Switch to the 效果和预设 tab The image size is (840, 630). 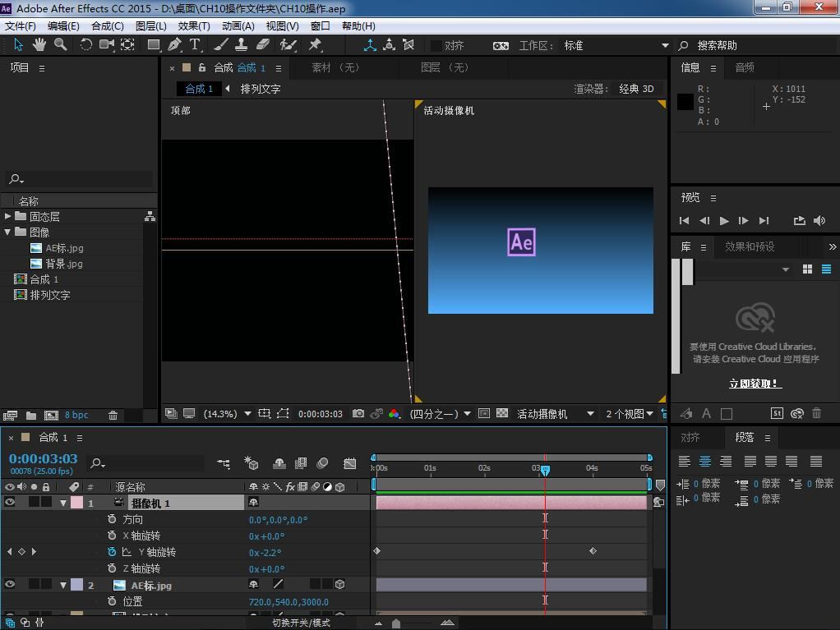pyautogui.click(x=750, y=246)
